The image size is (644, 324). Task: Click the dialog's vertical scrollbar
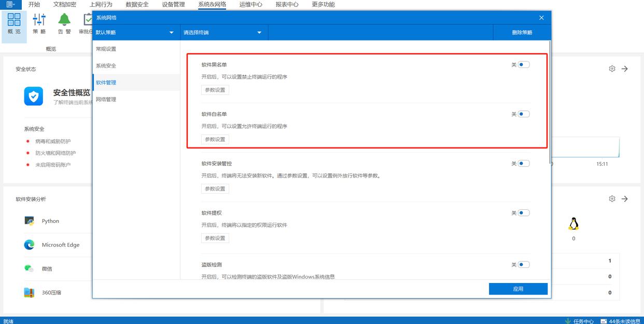(550, 103)
